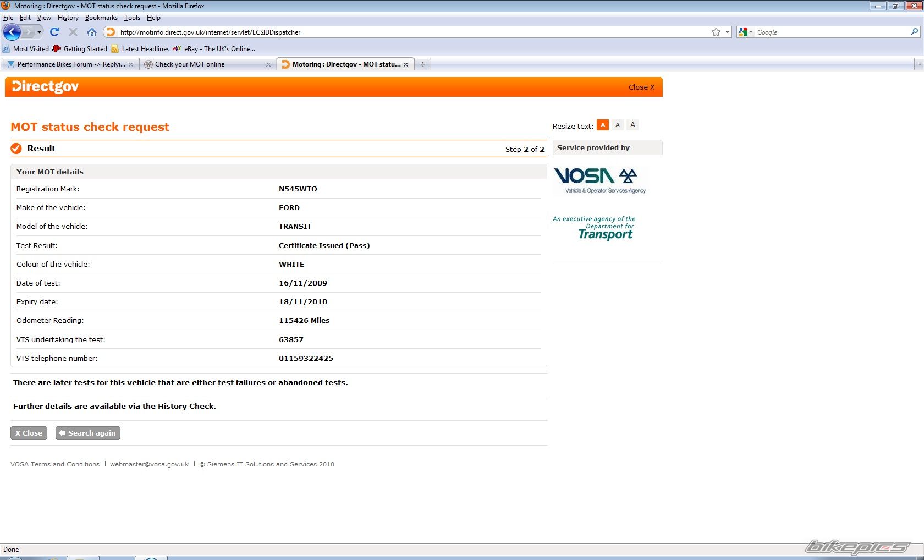Open the VOSA Terms and Conditions link

pos(55,464)
